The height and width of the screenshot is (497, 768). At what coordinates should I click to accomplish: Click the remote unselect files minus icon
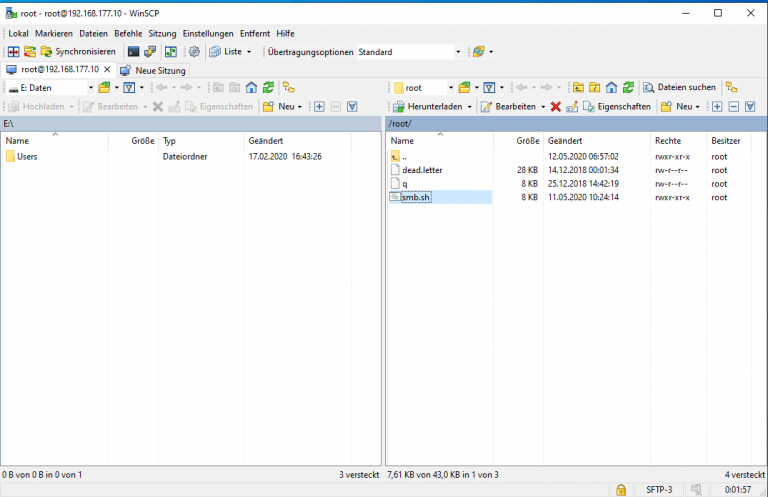coord(734,106)
